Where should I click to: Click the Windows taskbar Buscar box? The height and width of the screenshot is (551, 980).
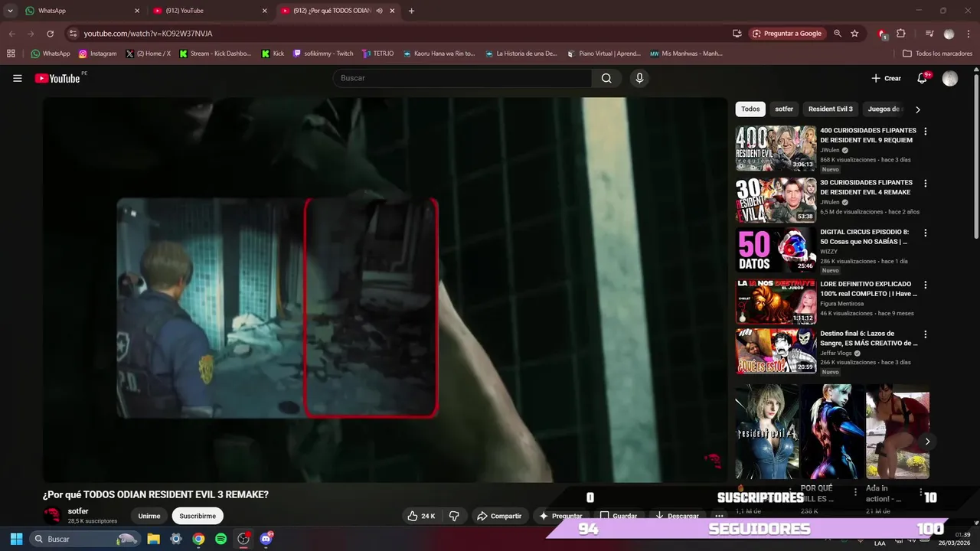tap(84, 539)
